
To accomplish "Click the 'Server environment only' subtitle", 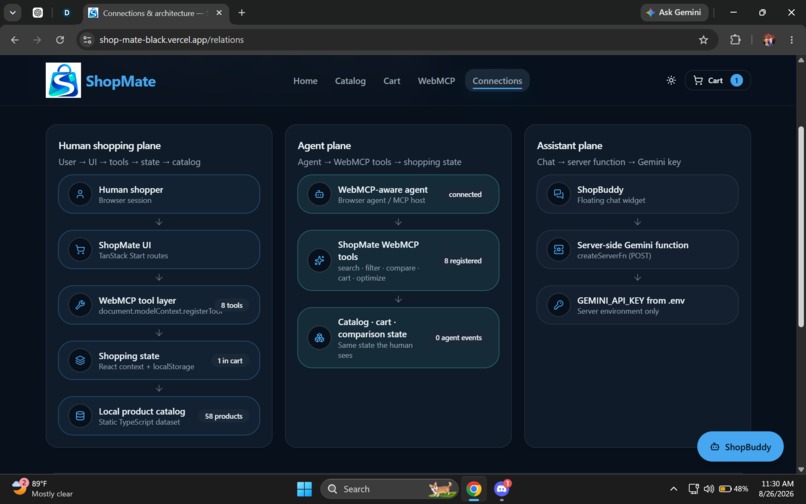I will click(x=618, y=311).
